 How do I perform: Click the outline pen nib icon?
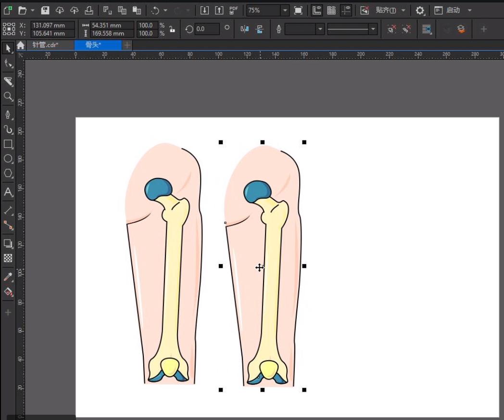[x=278, y=29]
